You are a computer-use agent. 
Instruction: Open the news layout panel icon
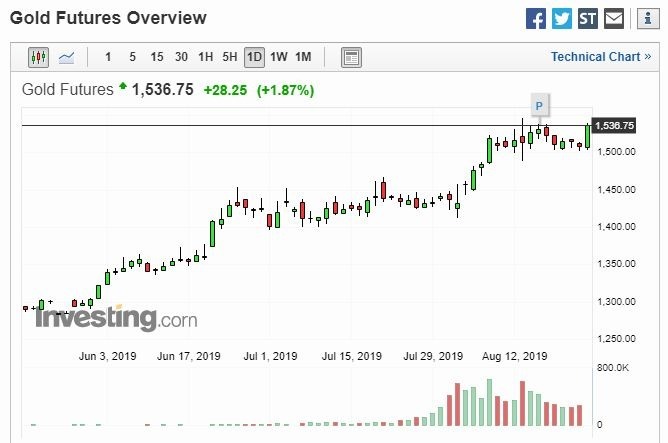coord(351,57)
